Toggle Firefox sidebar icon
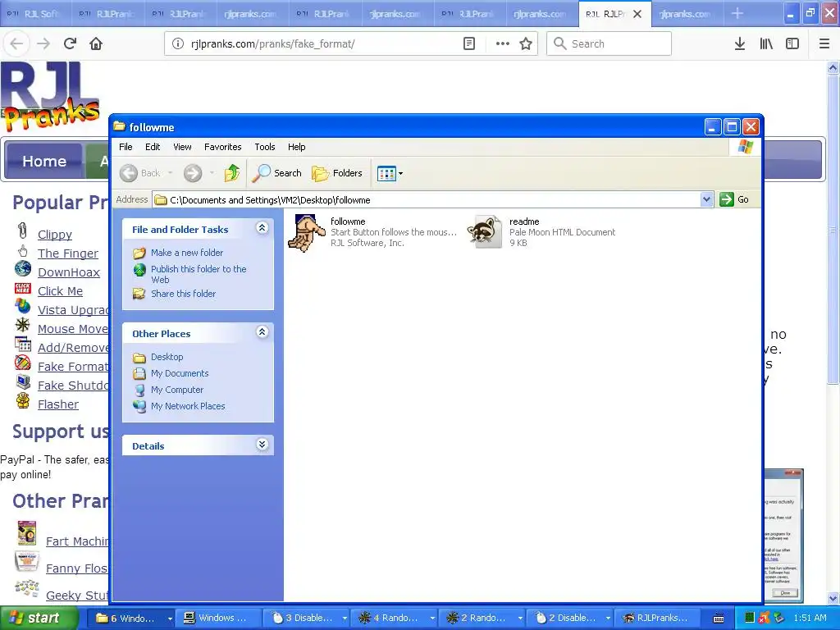Viewport: 840px width, 630px height. (x=792, y=43)
